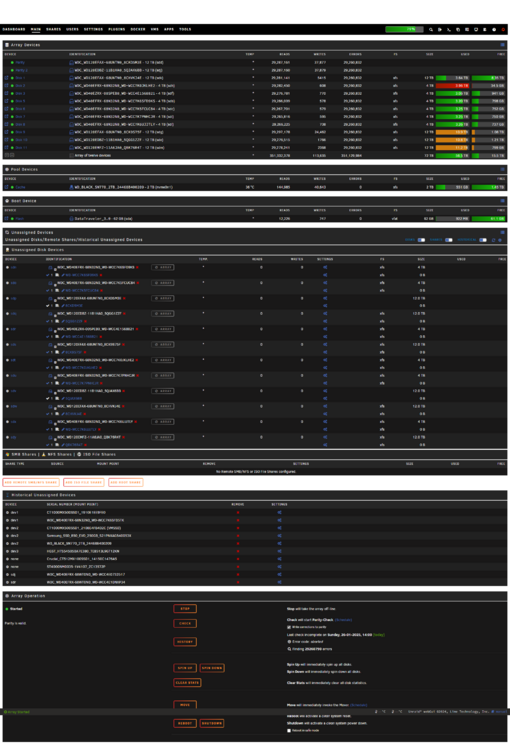
Task: Open settings gears for the unassigned Q9K76R4T disk
Action: (x=325, y=437)
